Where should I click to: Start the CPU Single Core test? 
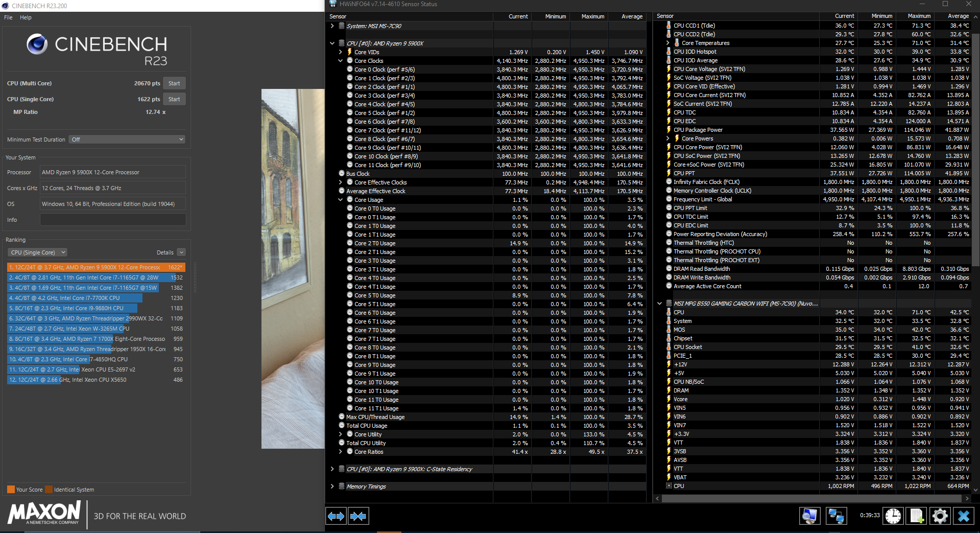[x=174, y=99]
